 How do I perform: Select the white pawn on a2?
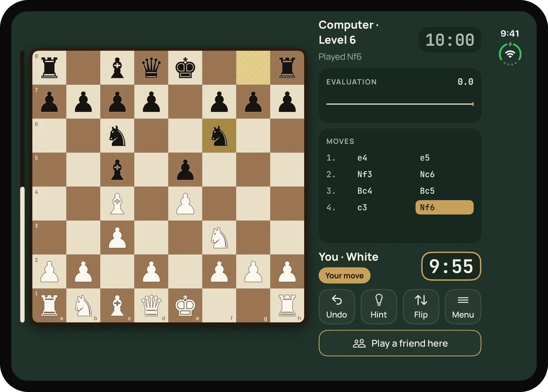tap(49, 272)
